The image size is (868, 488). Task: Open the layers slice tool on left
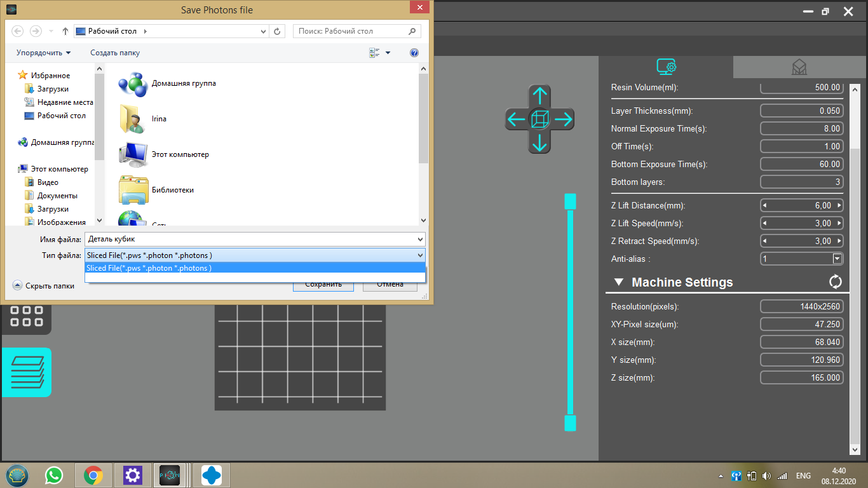click(x=27, y=372)
